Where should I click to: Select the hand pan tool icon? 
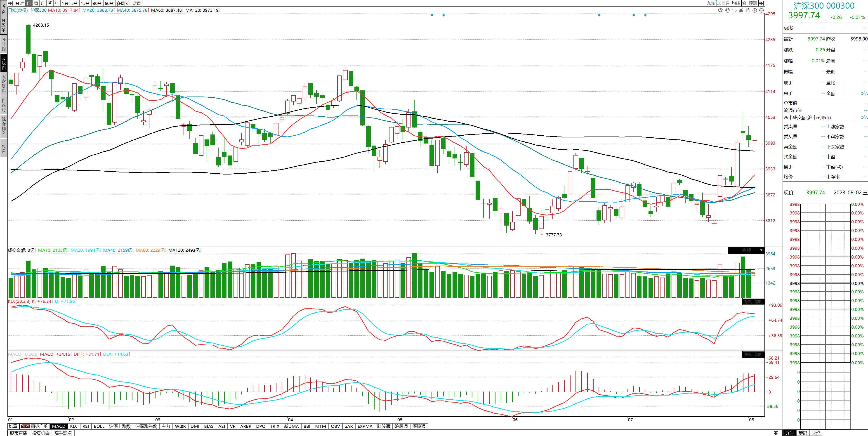(x=727, y=10)
